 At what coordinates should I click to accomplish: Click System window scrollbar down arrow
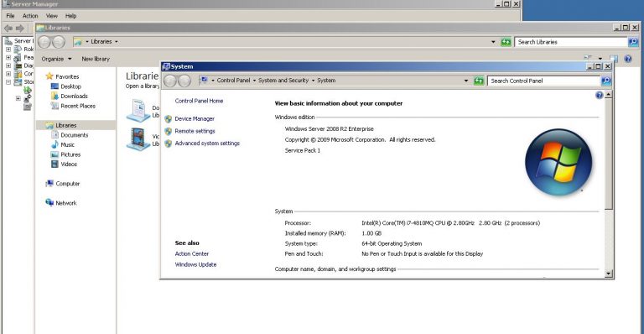pos(608,274)
